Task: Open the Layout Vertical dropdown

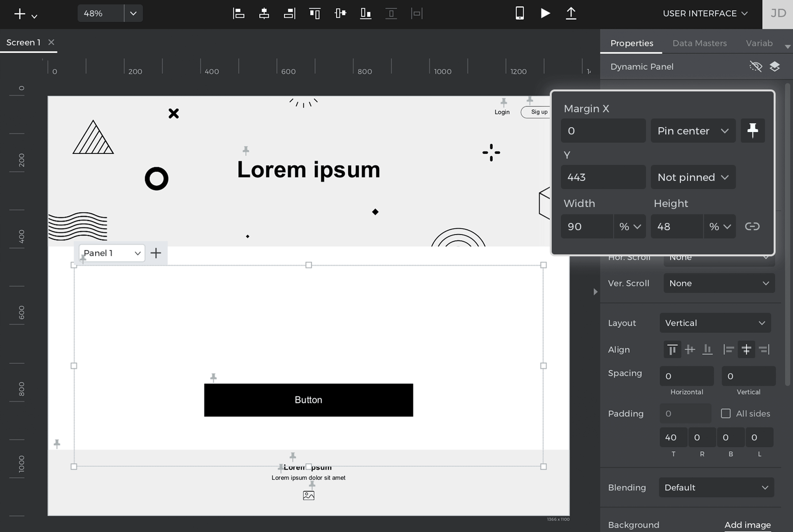Action: pos(715,323)
